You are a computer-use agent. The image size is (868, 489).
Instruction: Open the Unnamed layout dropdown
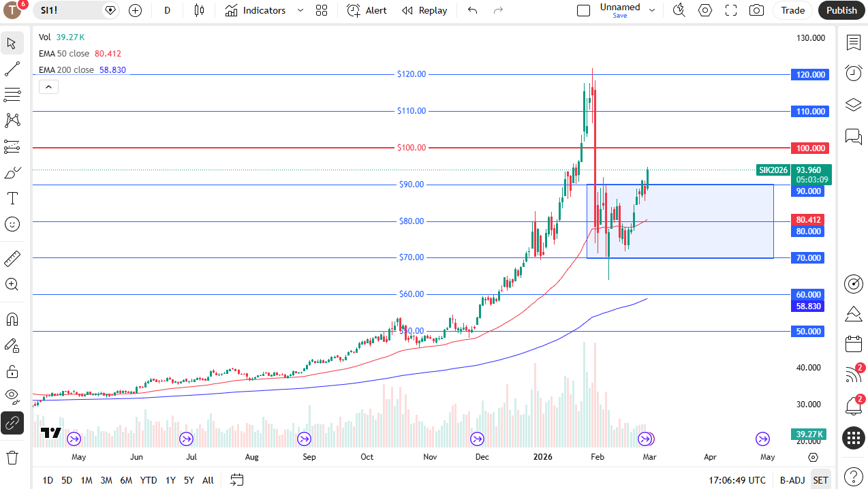tap(651, 10)
